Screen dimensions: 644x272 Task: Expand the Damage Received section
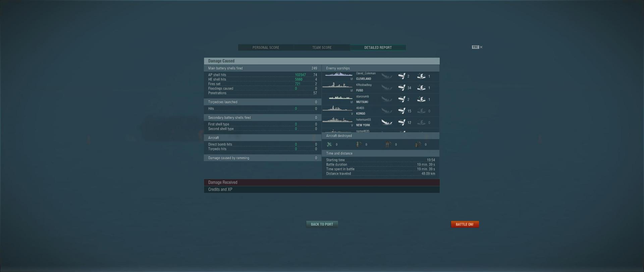click(322, 182)
